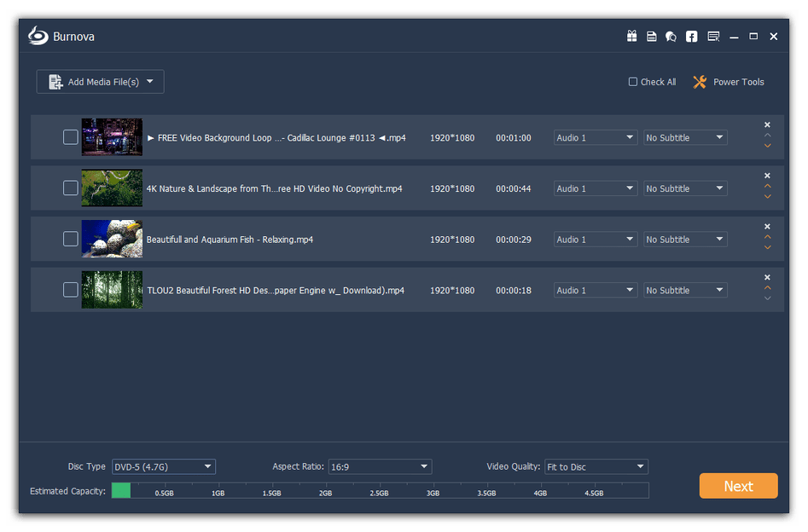Open the menu icon beside minimize button
The image size is (808, 532).
point(713,37)
